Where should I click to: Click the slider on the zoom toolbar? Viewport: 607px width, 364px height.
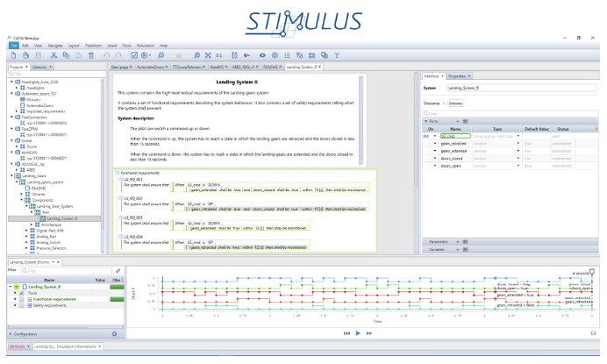pos(178,55)
